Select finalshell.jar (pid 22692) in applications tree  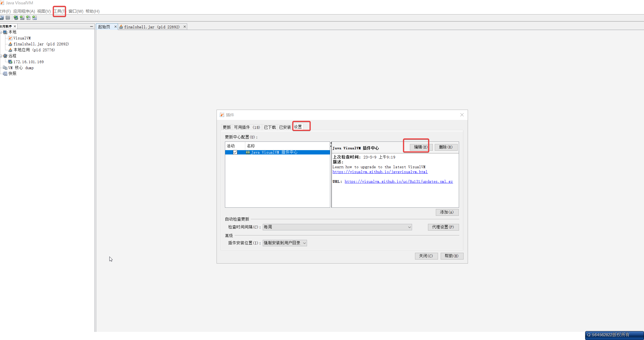tap(41, 44)
